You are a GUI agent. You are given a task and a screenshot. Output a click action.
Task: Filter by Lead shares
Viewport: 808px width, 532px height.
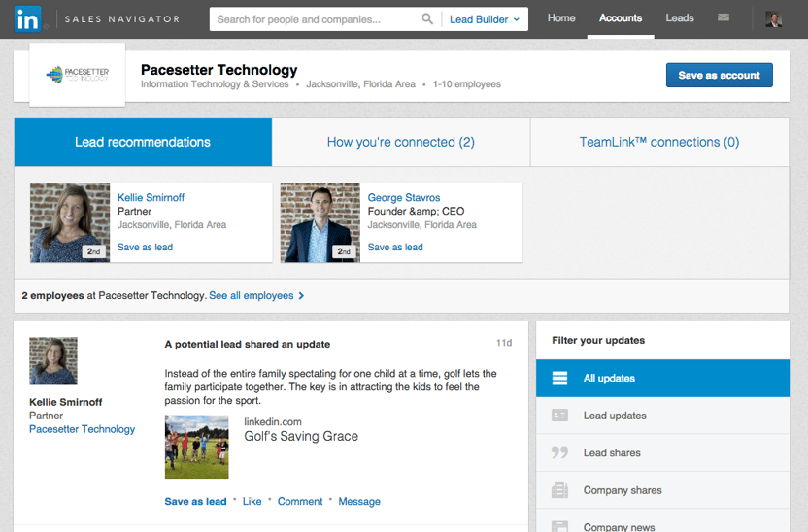click(x=662, y=452)
